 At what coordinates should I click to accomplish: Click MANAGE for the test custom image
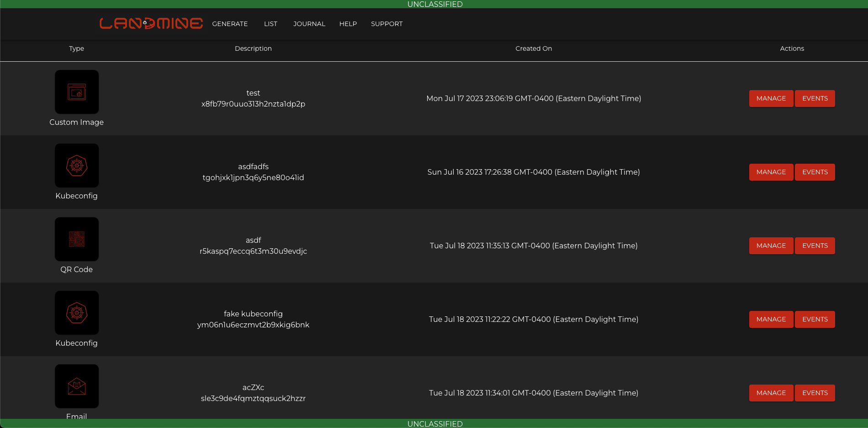coord(771,98)
